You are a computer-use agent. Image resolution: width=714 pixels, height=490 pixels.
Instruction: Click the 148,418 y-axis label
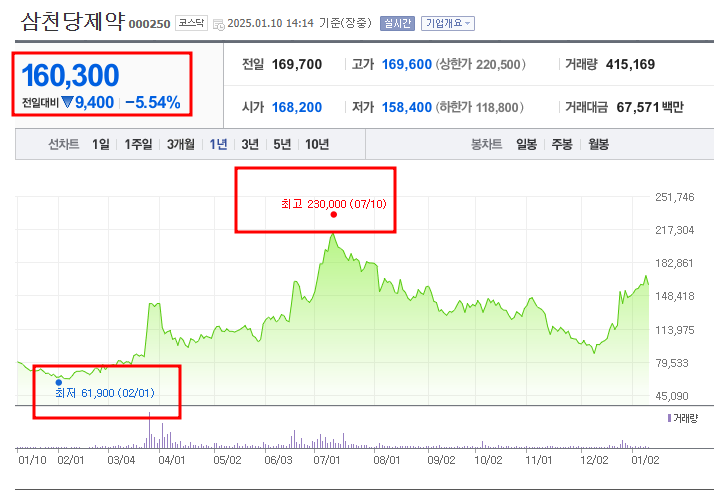[x=675, y=296]
